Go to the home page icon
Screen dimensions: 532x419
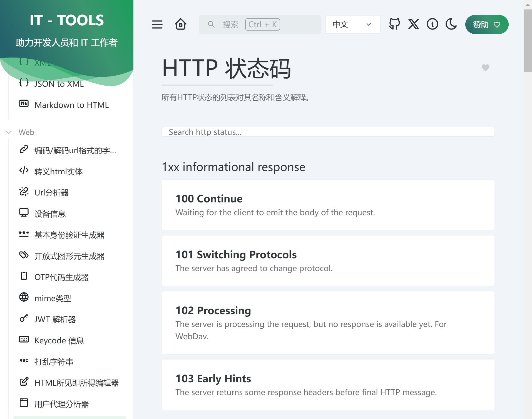click(181, 24)
